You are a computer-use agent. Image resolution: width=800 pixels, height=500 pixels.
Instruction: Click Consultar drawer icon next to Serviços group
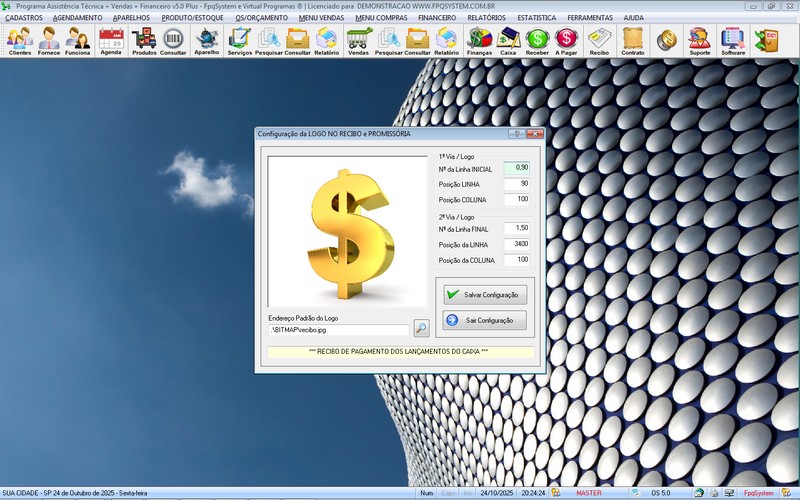(297, 41)
